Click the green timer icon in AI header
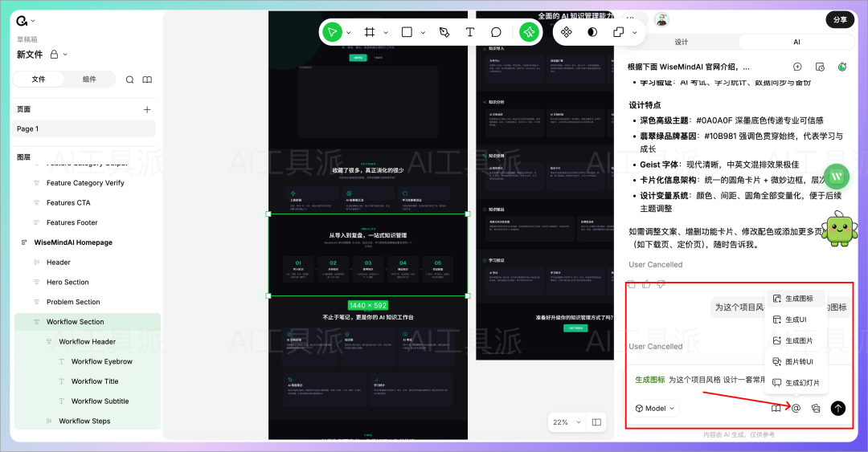The width and height of the screenshot is (868, 452). [x=842, y=67]
